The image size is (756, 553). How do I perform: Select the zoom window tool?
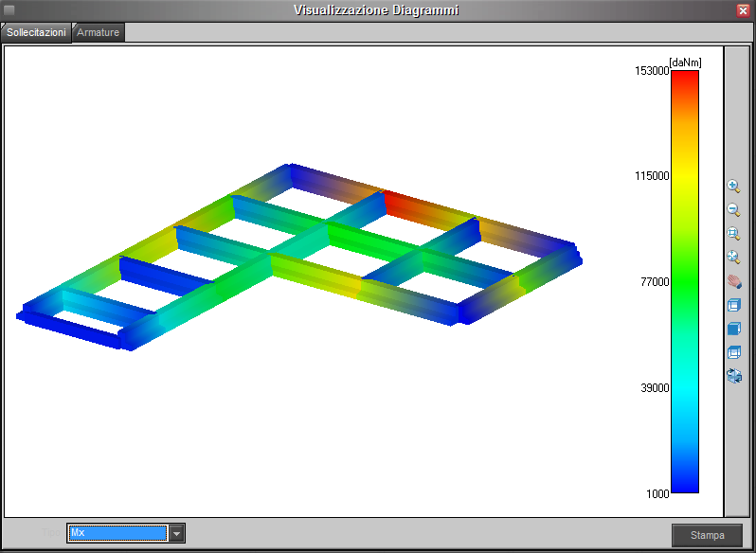tap(733, 234)
